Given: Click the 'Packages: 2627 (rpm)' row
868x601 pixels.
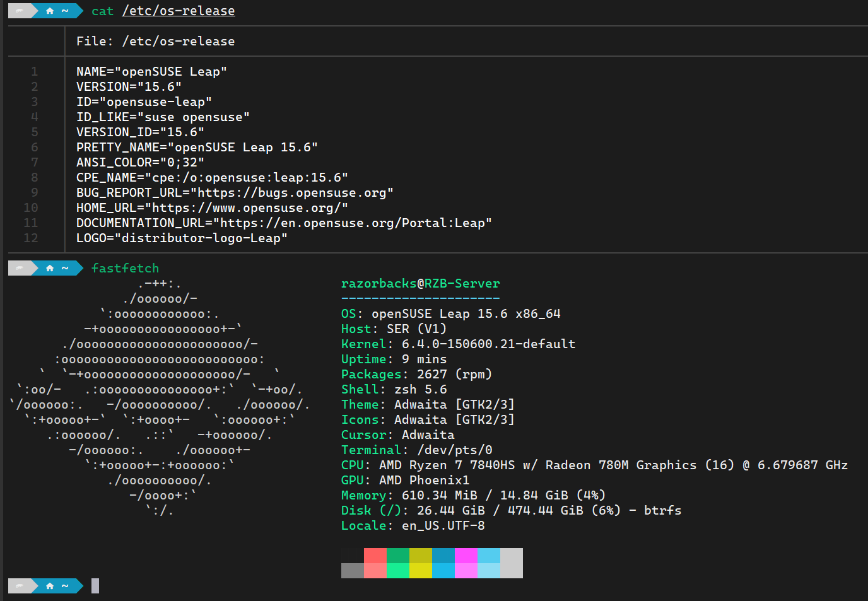Looking at the screenshot, I should pos(417,374).
